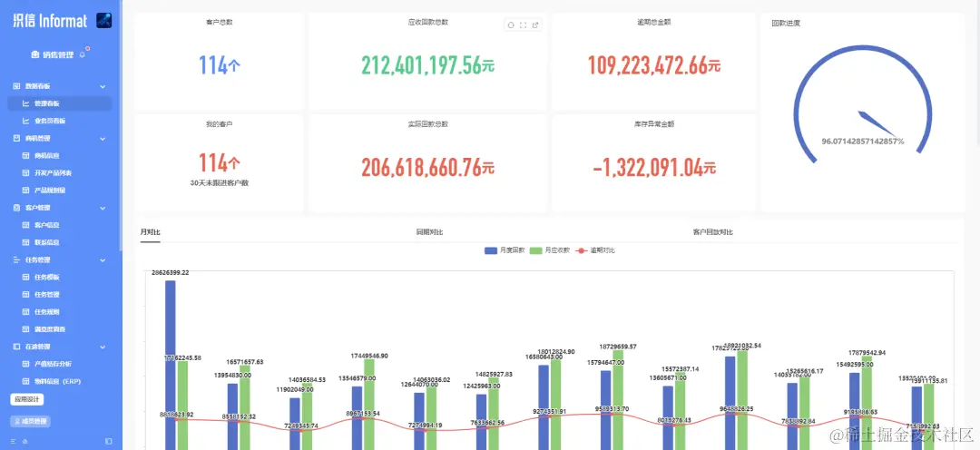Screen dimensions: 980x450
Task: Switch to the 同期对比 tab
Action: pyautogui.click(x=429, y=232)
